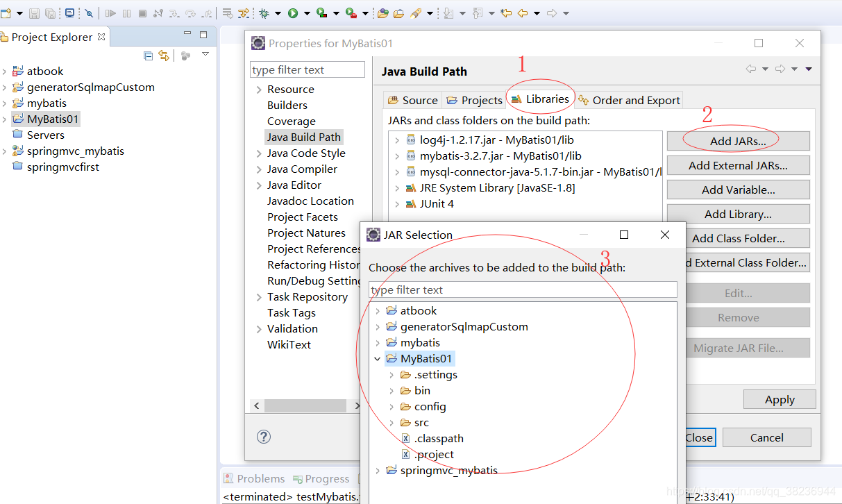
Task: Click the Terminate stop icon
Action: pos(142,13)
